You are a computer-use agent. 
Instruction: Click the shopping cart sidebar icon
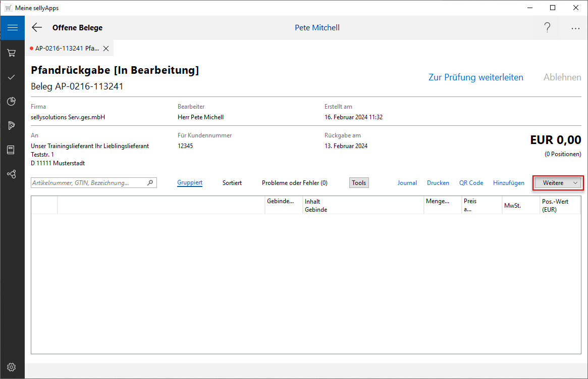point(12,53)
